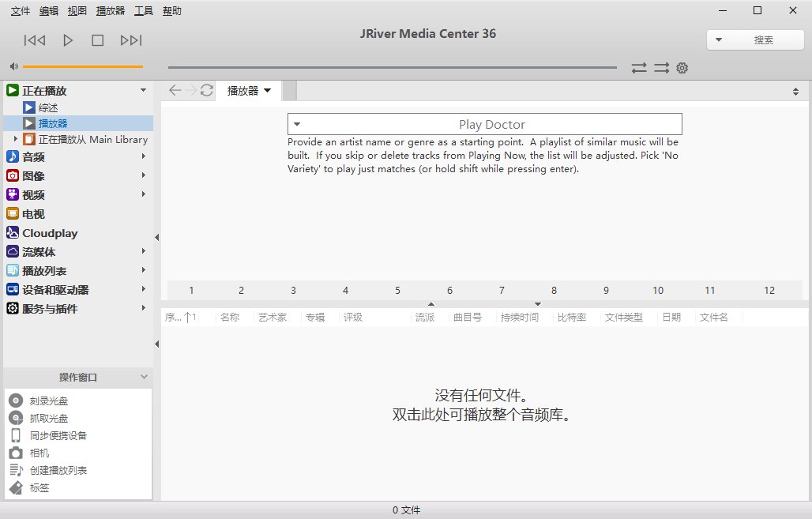Viewport: 812px width, 519px height.
Task: Open the 编辑 menu
Action: pyautogui.click(x=49, y=11)
